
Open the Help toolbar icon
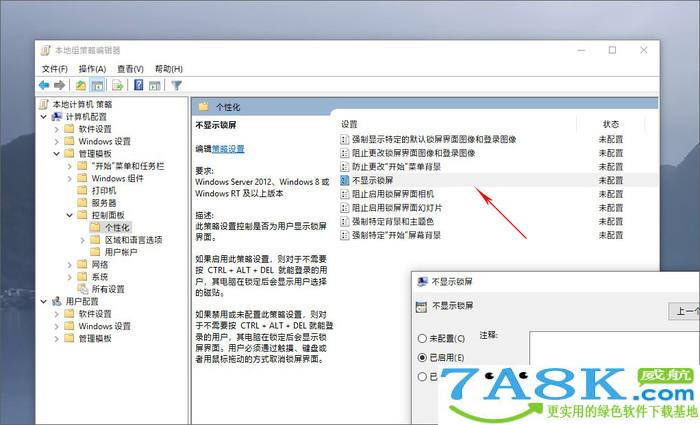pos(139,85)
